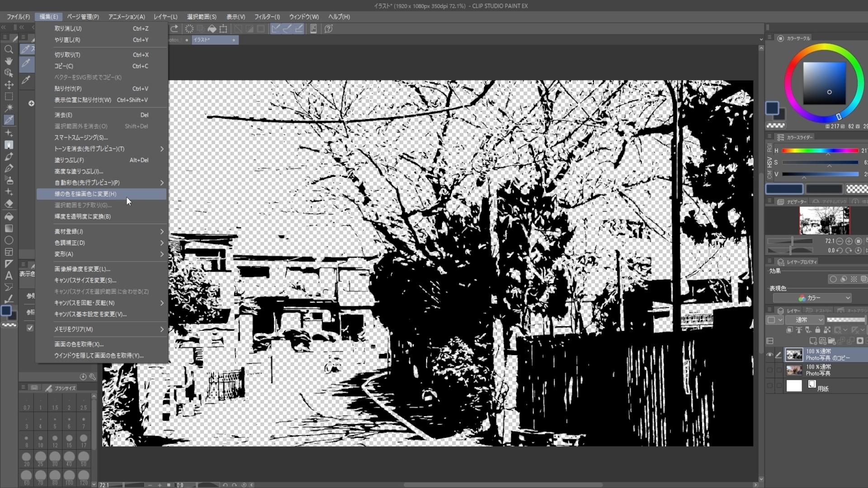Choose 線の色を描画色に変更 menu entry
The image size is (868, 488).
click(85, 194)
